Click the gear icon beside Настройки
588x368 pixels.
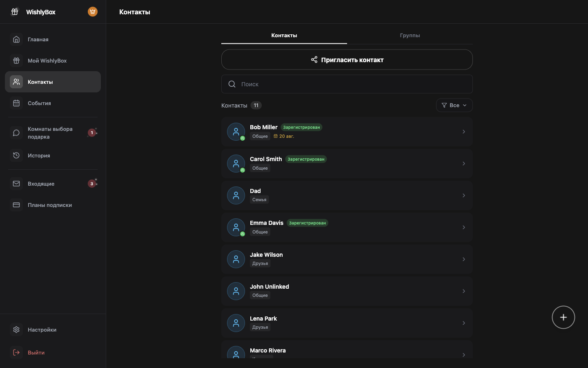point(16,330)
